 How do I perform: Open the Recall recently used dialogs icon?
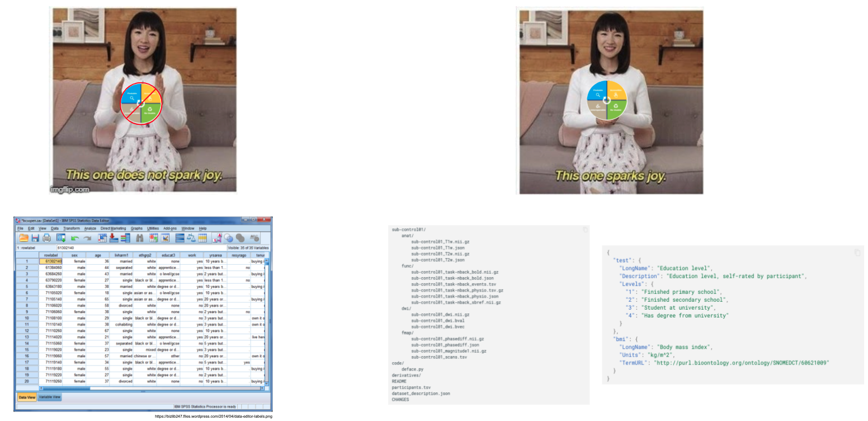61,238
